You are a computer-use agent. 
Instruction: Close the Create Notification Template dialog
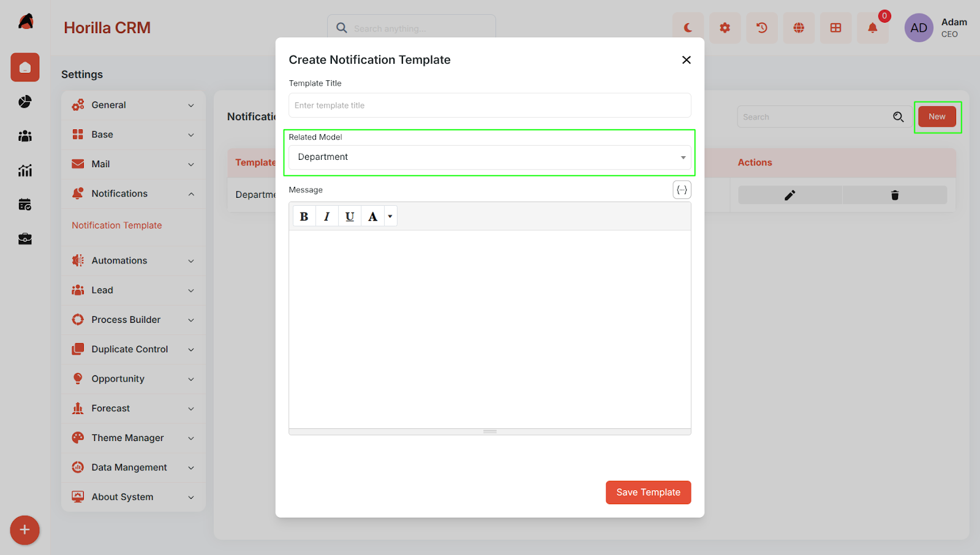click(687, 60)
